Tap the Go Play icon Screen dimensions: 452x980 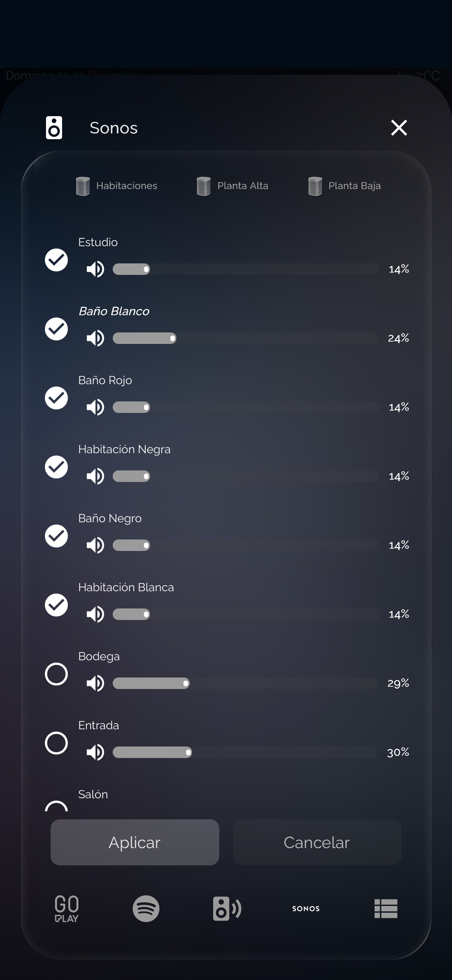click(67, 908)
